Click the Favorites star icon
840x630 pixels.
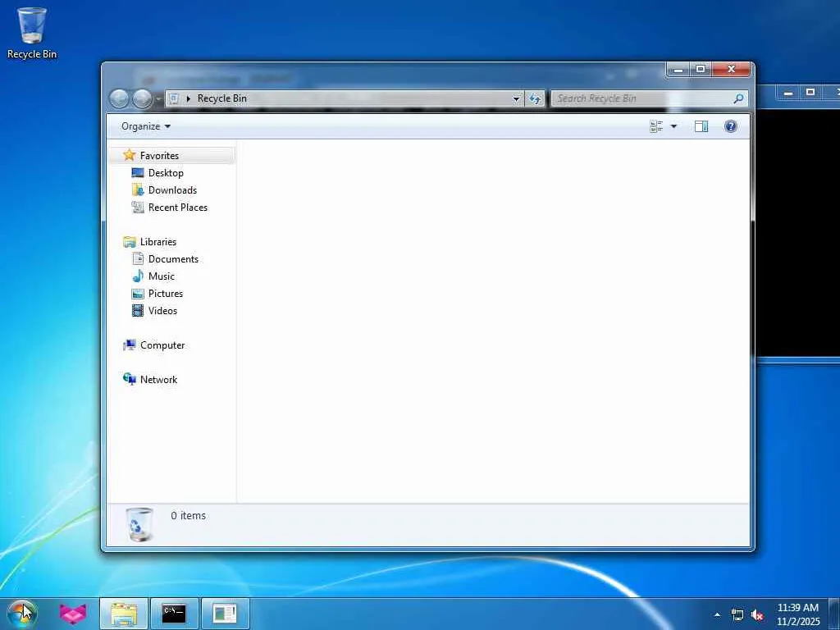(129, 155)
